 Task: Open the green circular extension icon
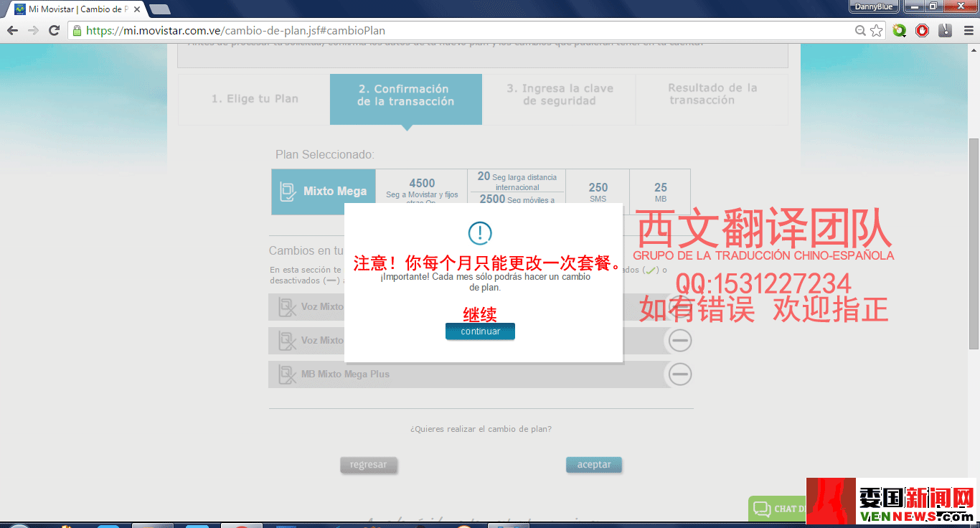899,30
